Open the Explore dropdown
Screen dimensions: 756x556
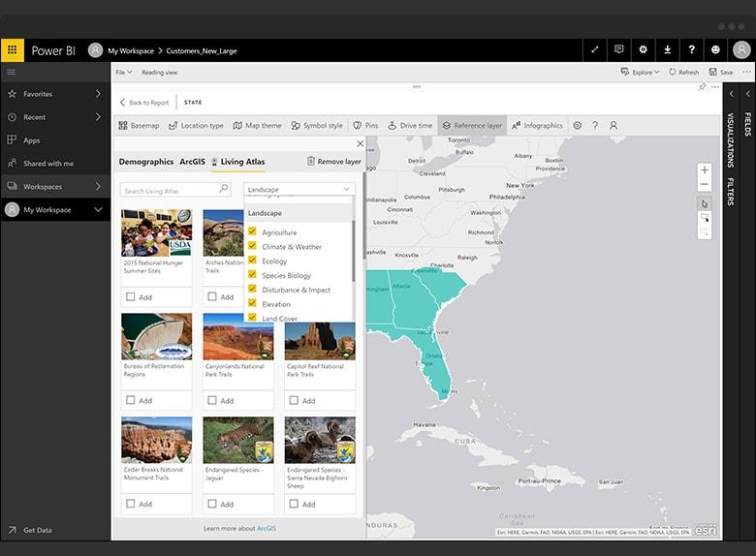[x=640, y=73]
